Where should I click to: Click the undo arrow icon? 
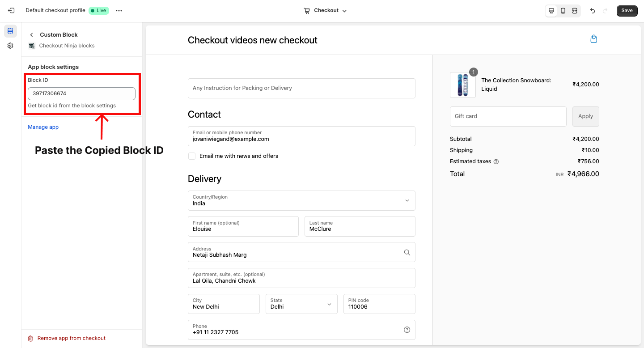[x=593, y=11]
